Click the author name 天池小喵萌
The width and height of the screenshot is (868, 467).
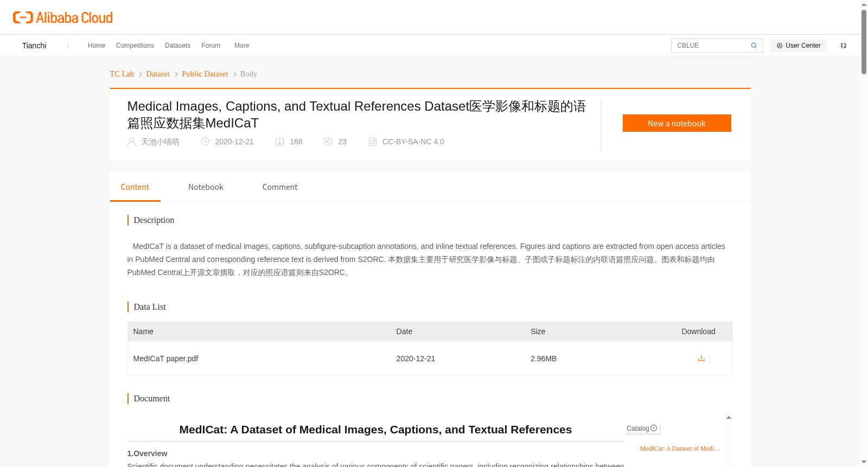coord(160,142)
